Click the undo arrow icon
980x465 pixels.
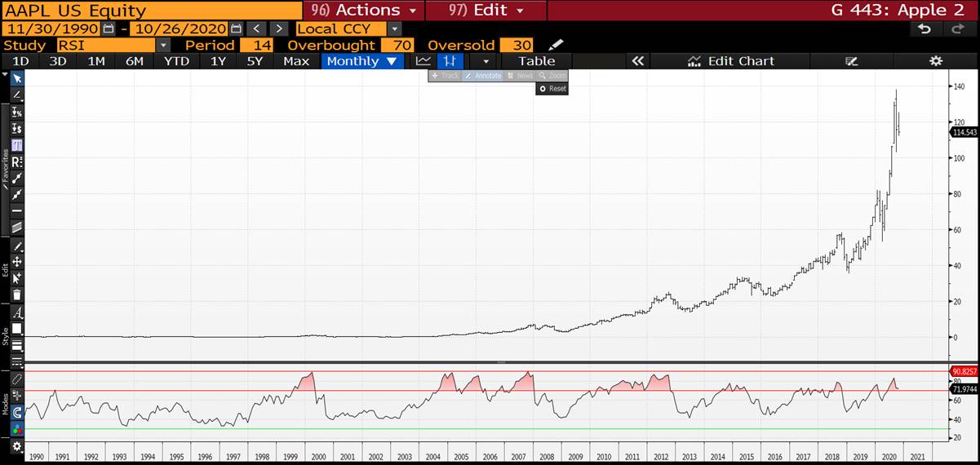coord(925,29)
